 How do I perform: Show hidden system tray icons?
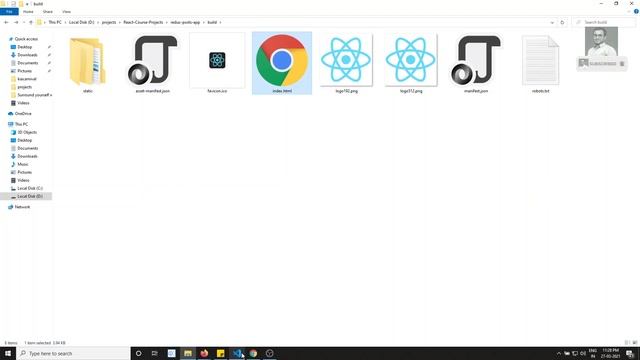[x=559, y=353]
